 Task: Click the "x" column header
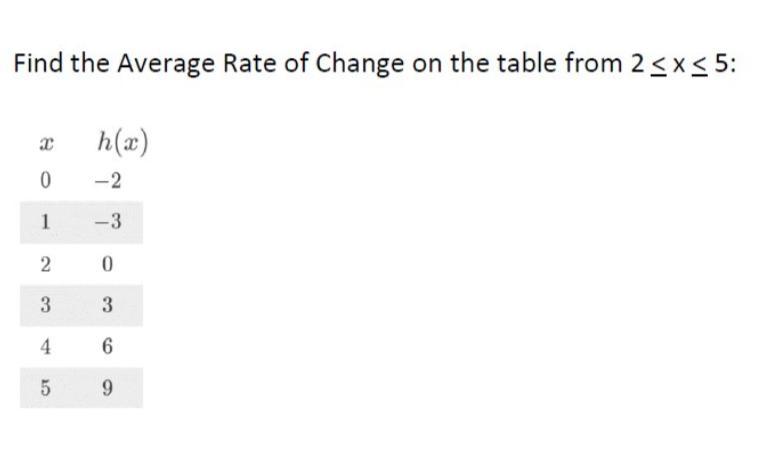45,144
